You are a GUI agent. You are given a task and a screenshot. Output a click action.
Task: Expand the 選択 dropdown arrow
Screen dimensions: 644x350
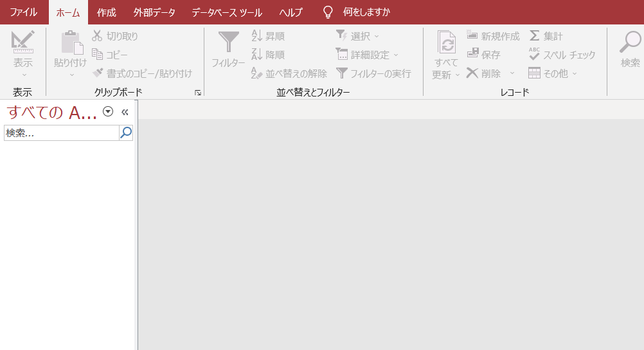click(377, 37)
